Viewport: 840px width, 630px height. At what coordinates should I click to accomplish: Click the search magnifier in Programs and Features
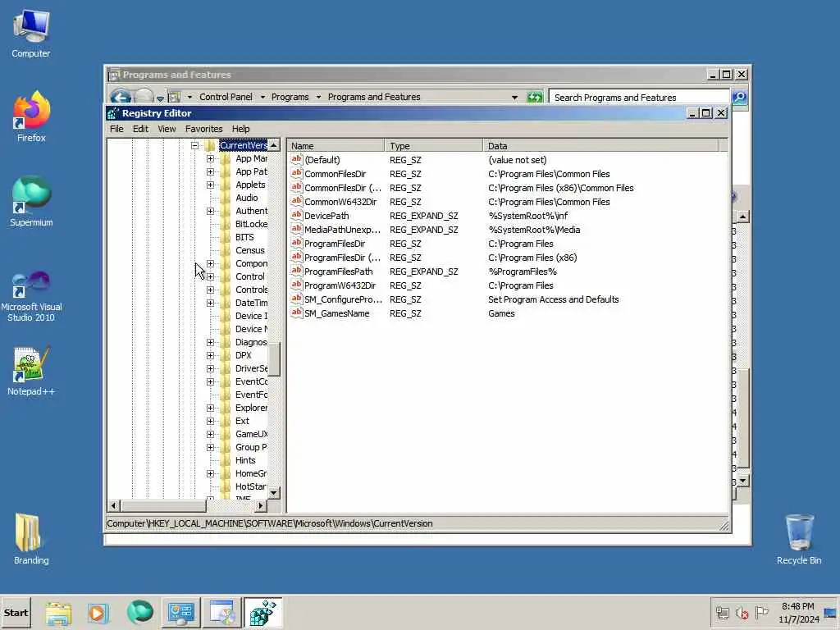click(x=739, y=97)
